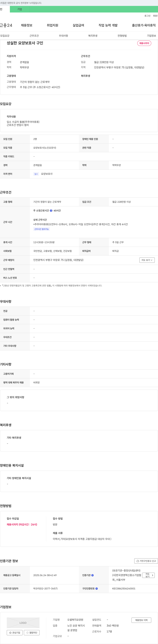The image size is (158, 644).
Task: Click the 사회보험 value listing 국민연금
Action: (x=52, y=251)
